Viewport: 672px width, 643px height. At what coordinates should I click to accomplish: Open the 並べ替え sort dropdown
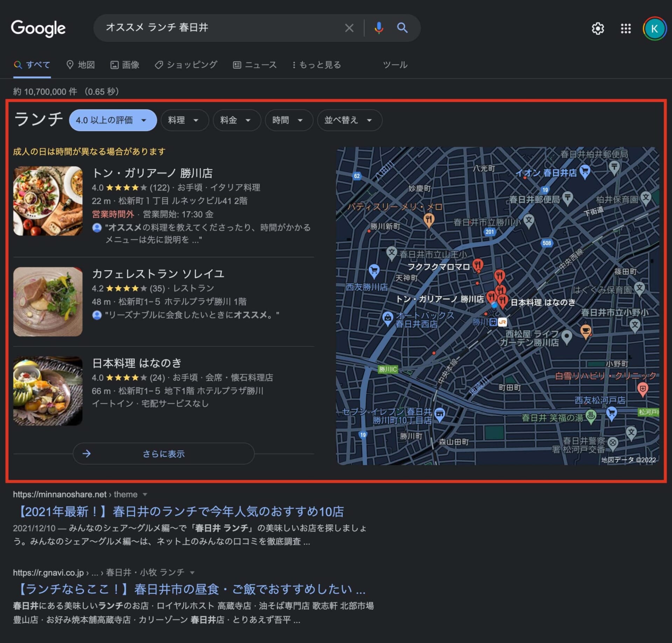(349, 120)
